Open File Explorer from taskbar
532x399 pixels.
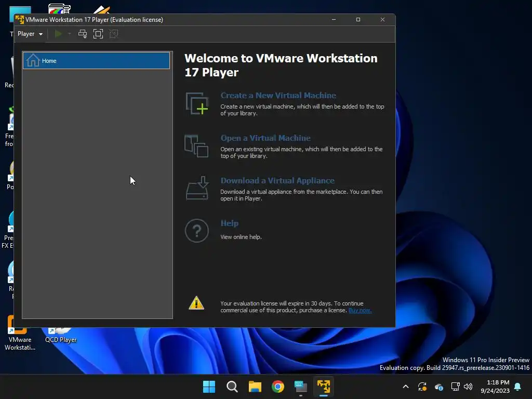click(255, 387)
